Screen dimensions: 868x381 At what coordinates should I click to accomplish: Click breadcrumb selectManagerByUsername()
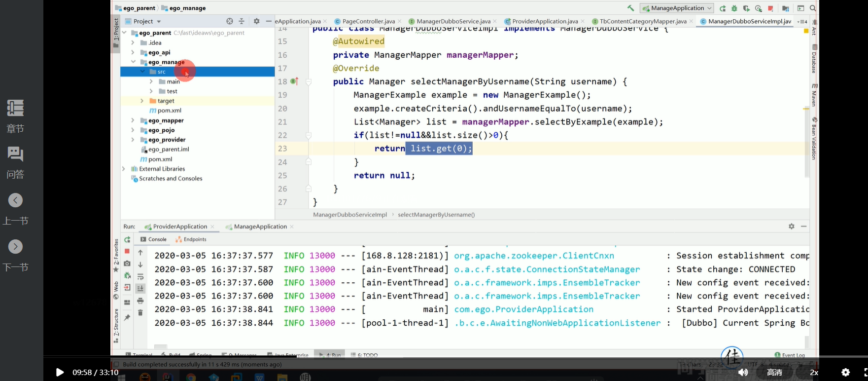pos(436,215)
